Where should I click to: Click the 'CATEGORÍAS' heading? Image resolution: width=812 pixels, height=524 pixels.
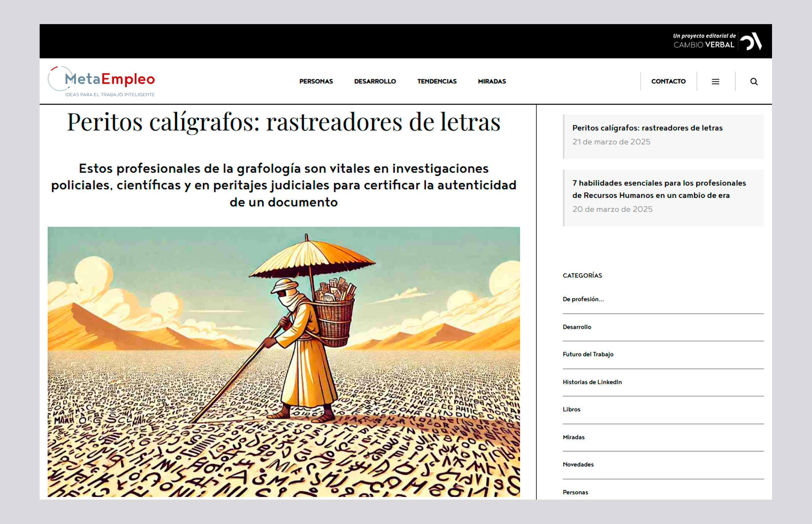582,276
